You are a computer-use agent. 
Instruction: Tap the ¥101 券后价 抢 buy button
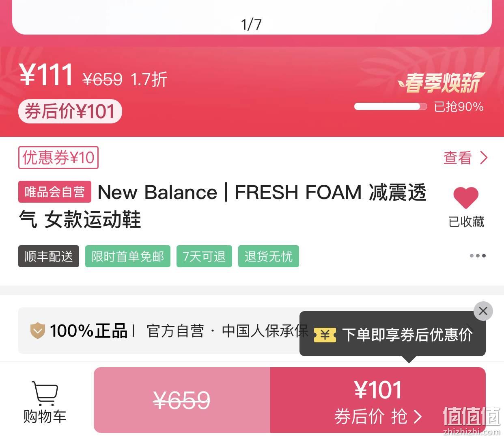pos(378,400)
